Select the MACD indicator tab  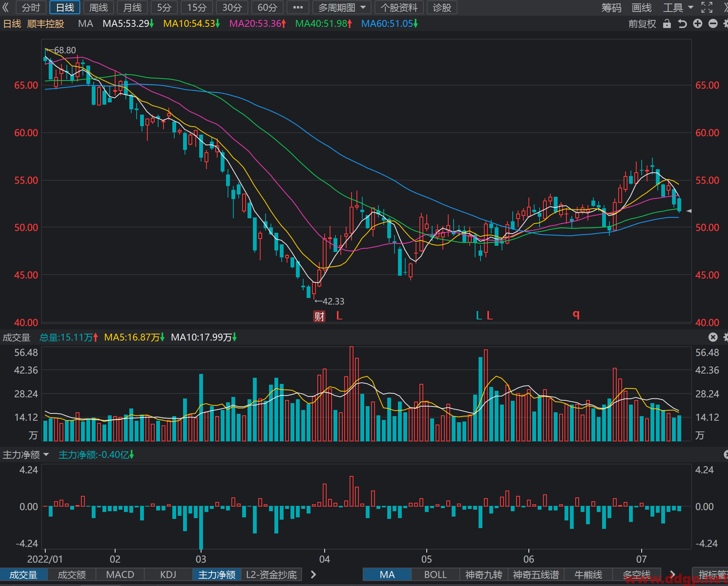click(120, 574)
